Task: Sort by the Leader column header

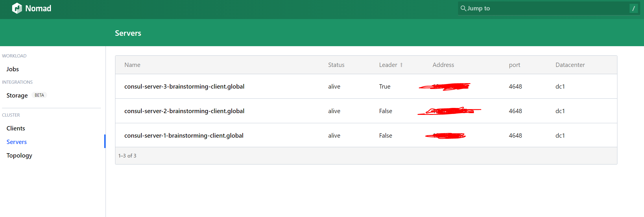Action: click(x=388, y=65)
